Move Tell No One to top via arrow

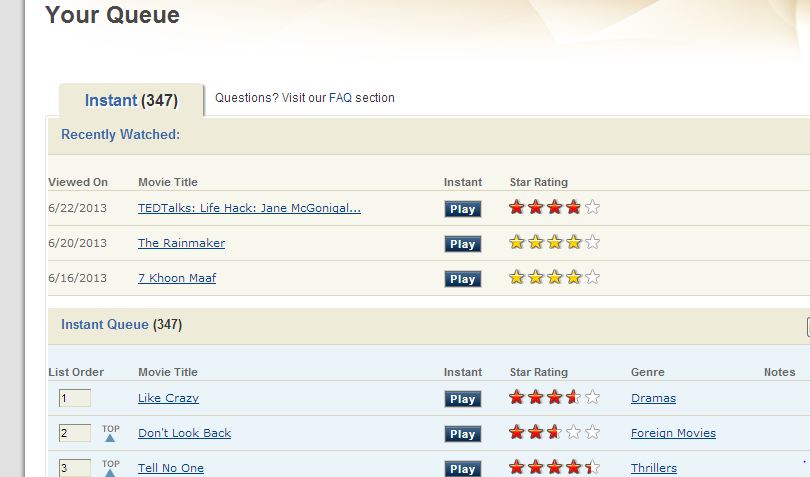pyautogui.click(x=111, y=468)
